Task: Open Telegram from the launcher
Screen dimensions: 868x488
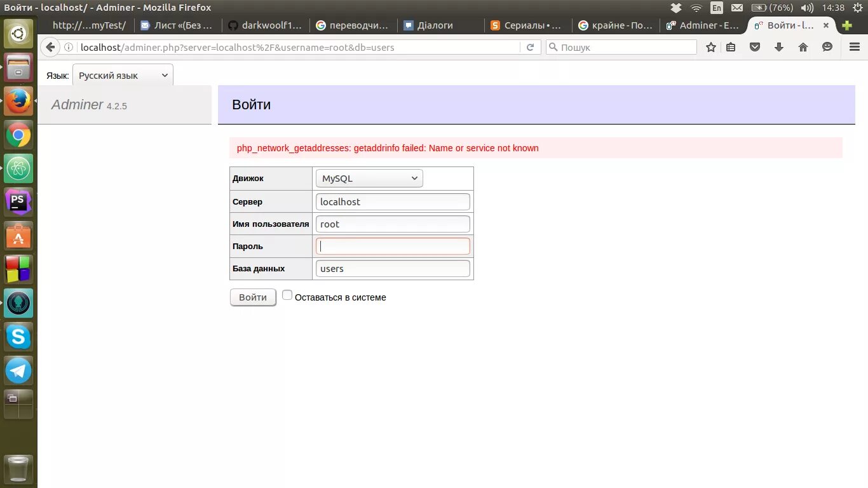Action: (x=18, y=370)
